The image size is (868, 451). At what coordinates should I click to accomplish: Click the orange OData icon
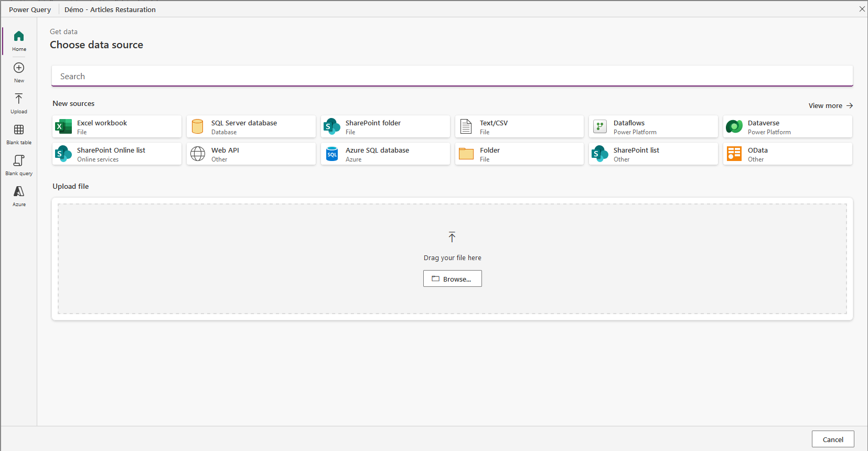(x=734, y=154)
